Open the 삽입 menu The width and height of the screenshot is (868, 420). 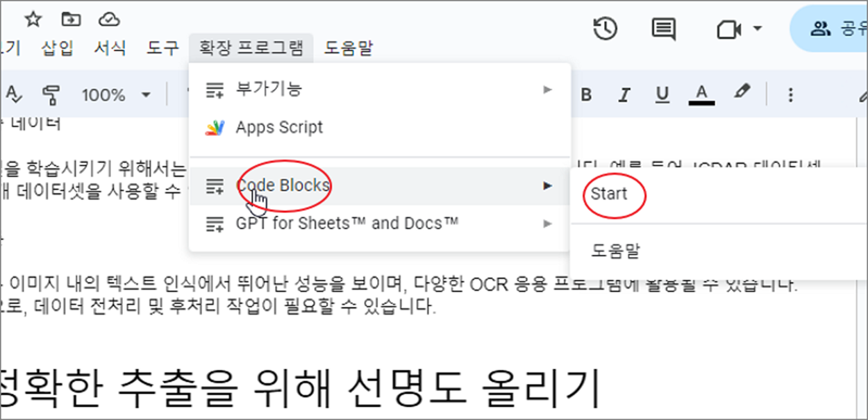[58, 48]
